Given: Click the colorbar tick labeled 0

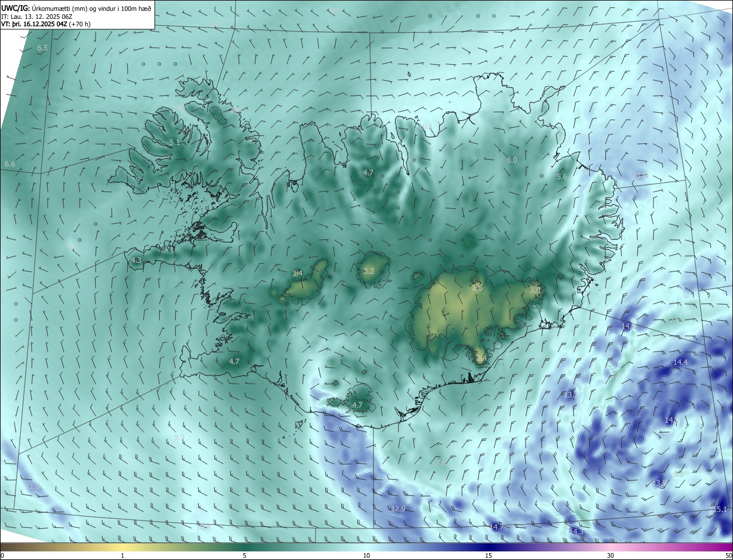Looking at the screenshot, I should pos(2,556).
